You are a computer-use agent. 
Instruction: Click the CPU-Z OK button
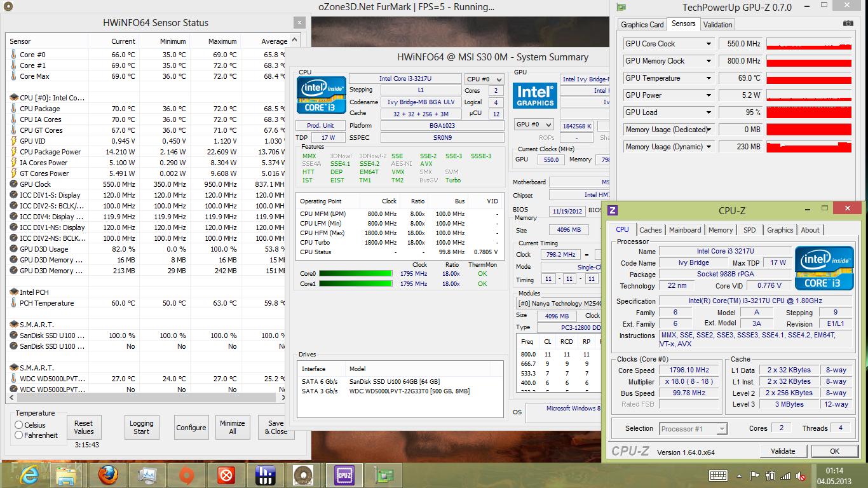coord(834,451)
